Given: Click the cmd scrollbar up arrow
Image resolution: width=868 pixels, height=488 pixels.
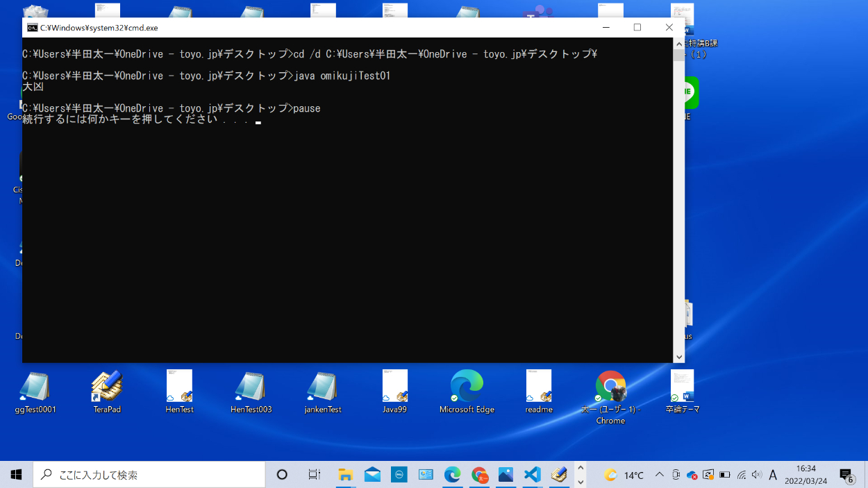Looking at the screenshot, I should coord(678,44).
